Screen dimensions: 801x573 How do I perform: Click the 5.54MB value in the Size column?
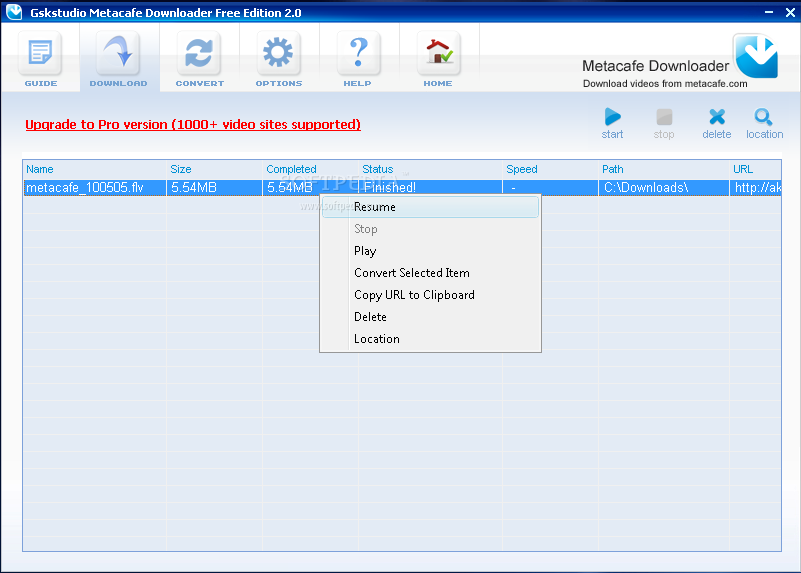194,187
